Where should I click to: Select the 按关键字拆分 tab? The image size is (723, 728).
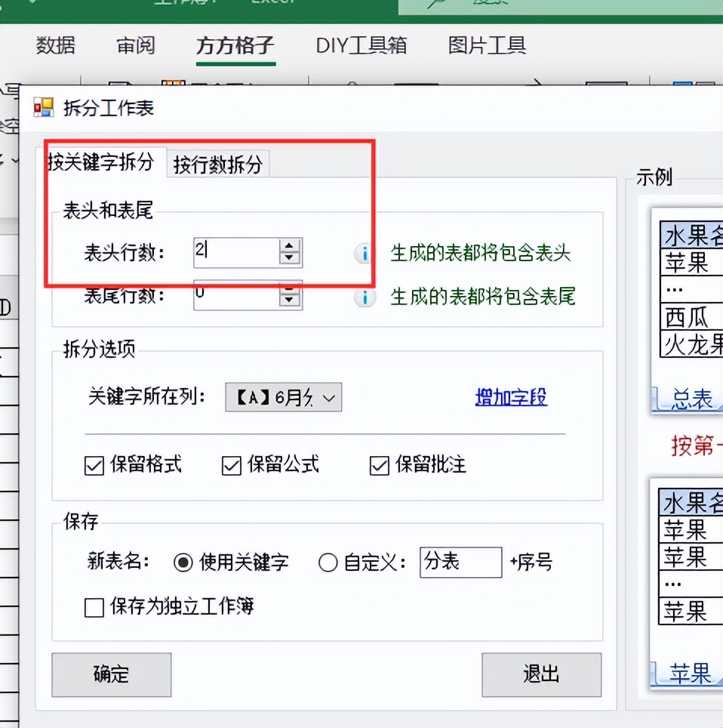pyautogui.click(x=103, y=161)
